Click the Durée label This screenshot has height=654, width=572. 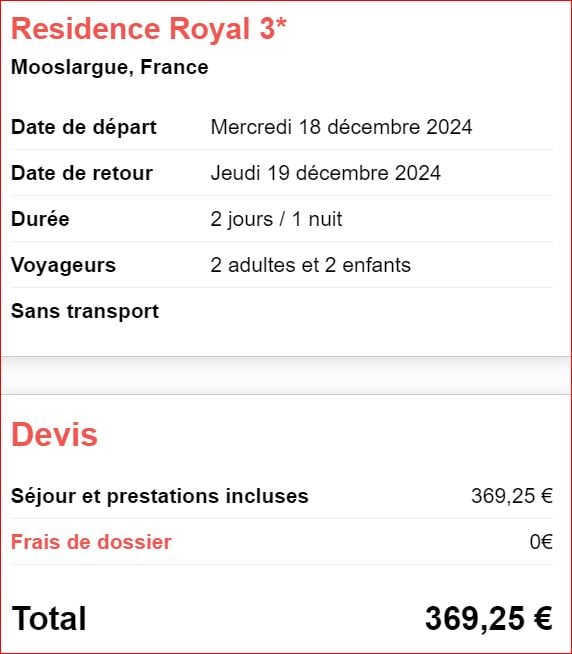[x=40, y=219]
